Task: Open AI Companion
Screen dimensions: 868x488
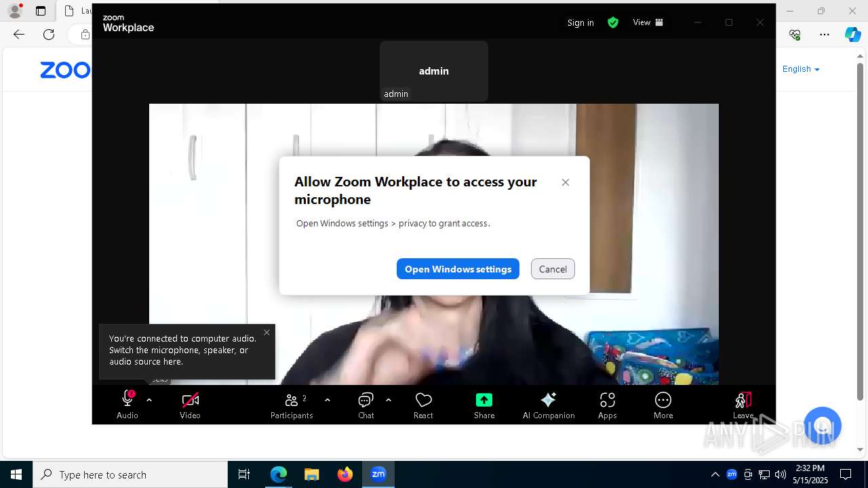Action: tap(549, 405)
